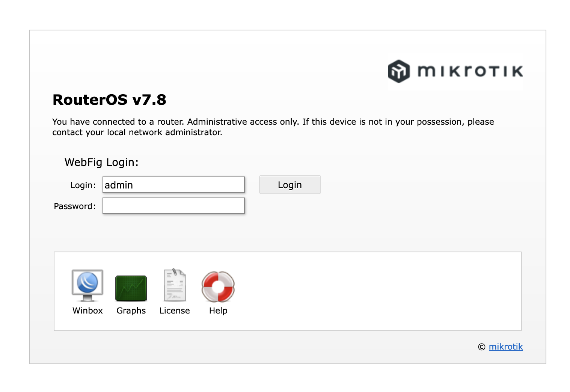This screenshot has height=392, width=570.
Task: Follow the mikrotik copyright link
Action: click(505, 347)
